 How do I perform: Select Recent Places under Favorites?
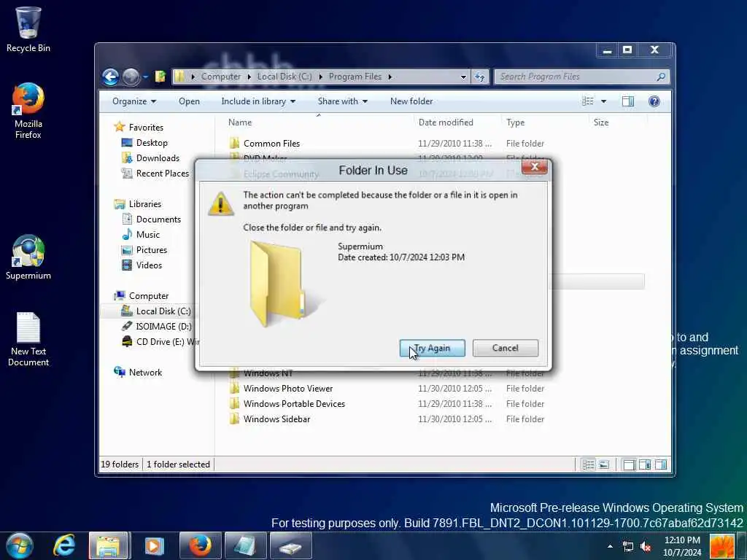click(155, 174)
